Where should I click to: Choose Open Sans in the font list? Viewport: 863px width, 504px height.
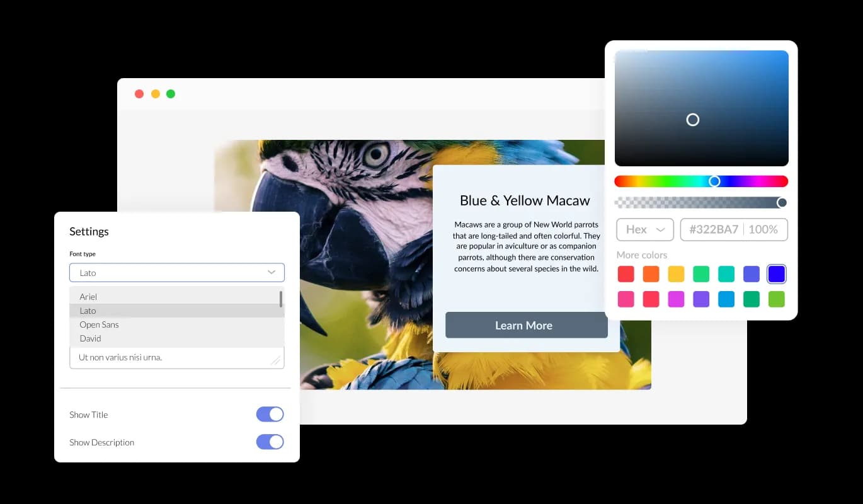click(99, 324)
